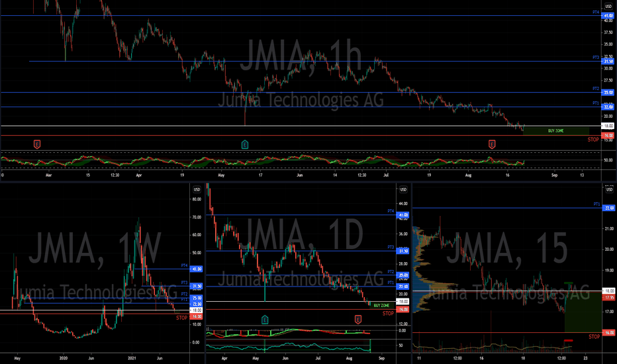Open the teal earnings marker on 1D chart
Screen dimensions: 617x364
265,320
